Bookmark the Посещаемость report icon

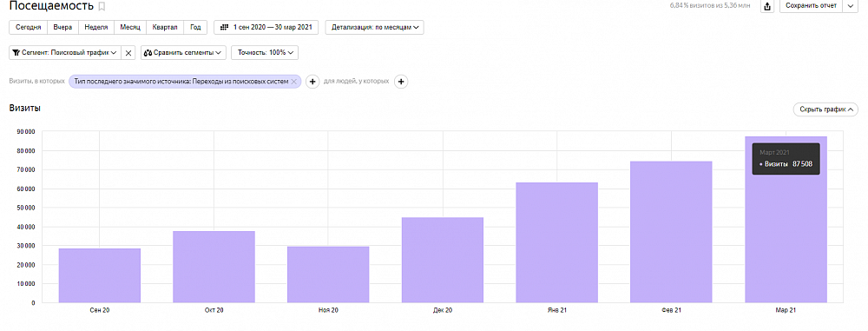(102, 7)
